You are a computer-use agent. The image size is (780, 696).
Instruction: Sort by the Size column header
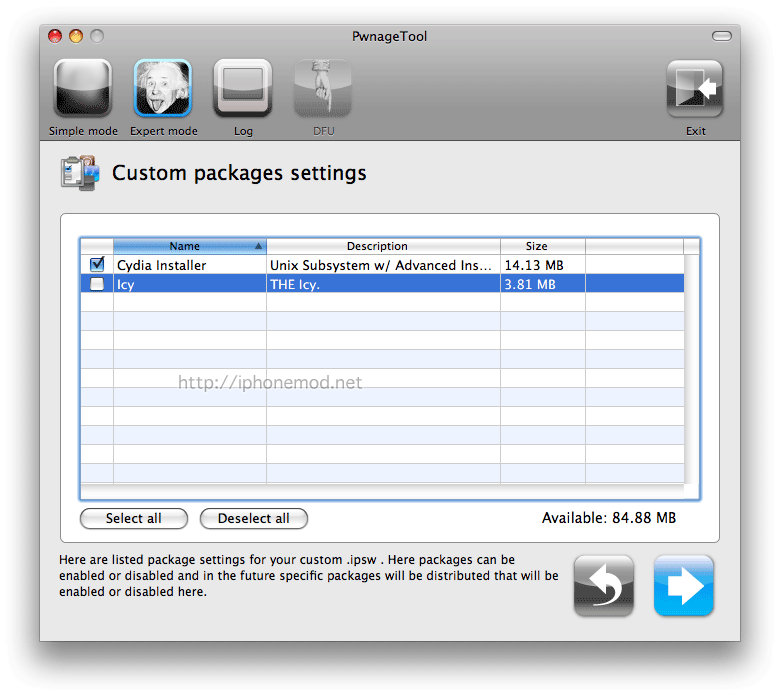pyautogui.click(x=543, y=246)
